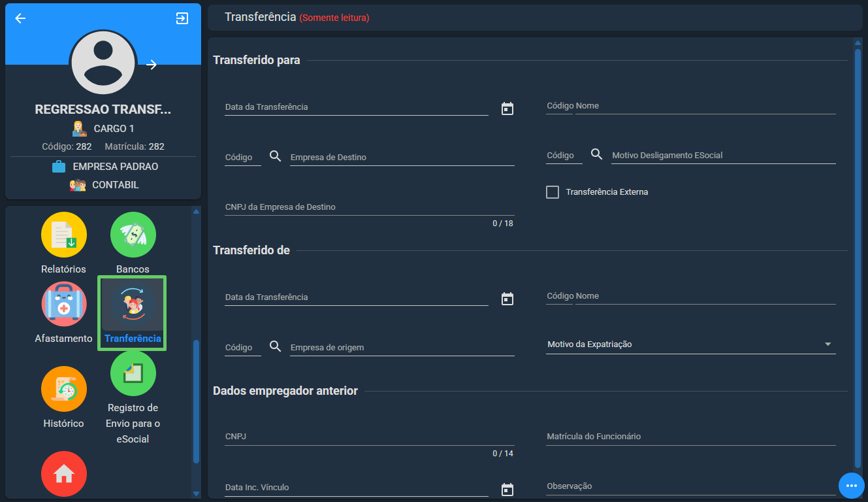
Task: Click Código field beside Empresa de Destino
Action: pyautogui.click(x=243, y=158)
